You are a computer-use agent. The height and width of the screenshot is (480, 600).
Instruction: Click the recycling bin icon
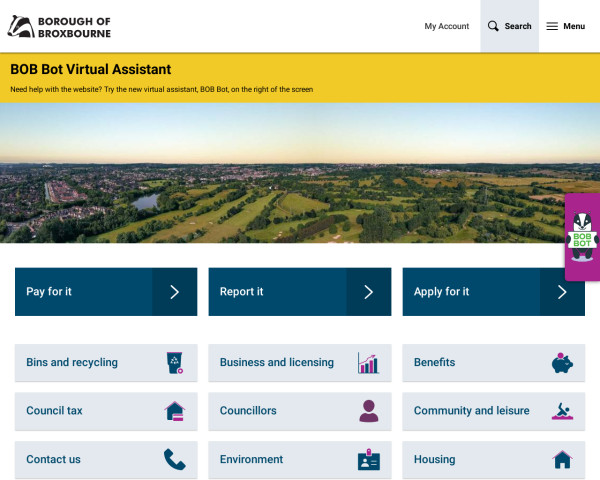click(x=175, y=363)
